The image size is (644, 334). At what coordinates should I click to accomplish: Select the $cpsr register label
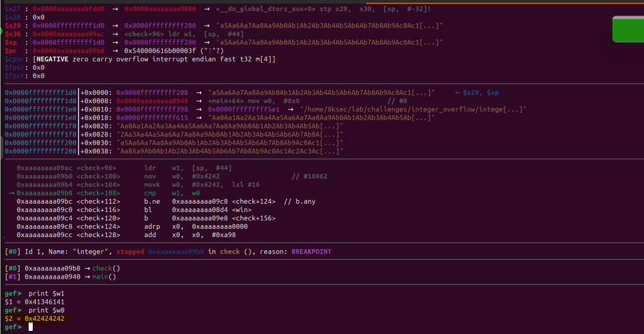point(15,59)
